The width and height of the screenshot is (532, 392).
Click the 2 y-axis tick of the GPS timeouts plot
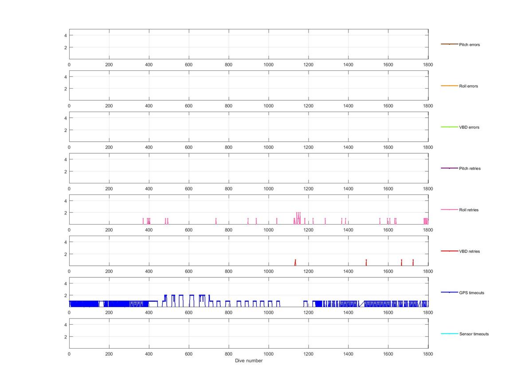coord(65,295)
